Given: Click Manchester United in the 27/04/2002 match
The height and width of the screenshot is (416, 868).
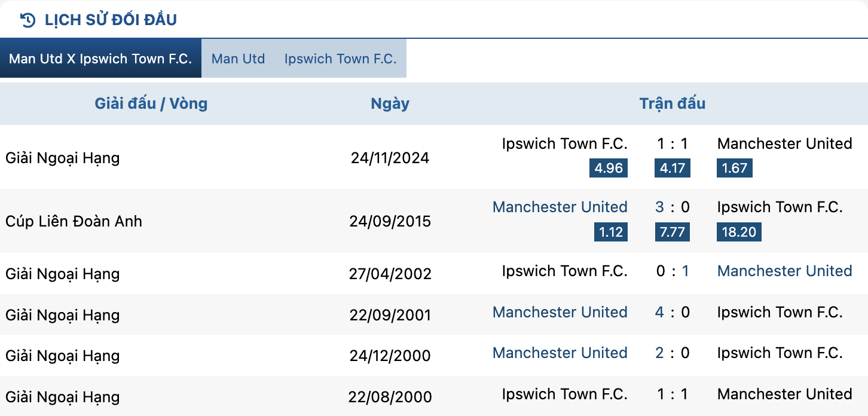Looking at the screenshot, I should pos(784,271).
